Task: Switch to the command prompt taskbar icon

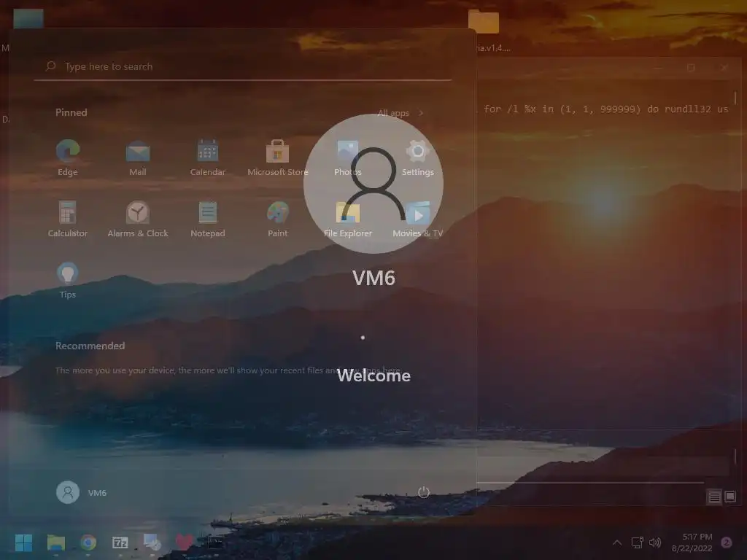Action: click(215, 542)
